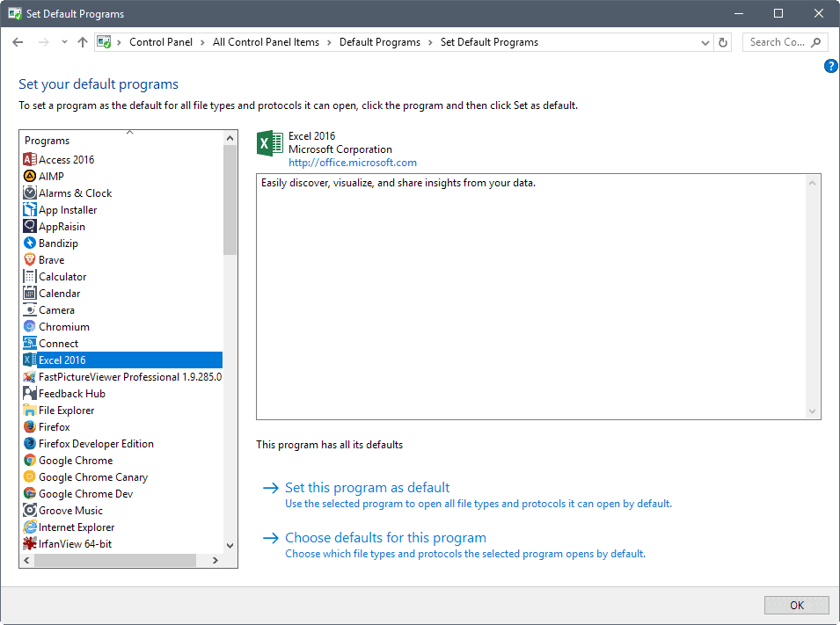Open help with the blue question mark
The height and width of the screenshot is (625, 840).
831,66
